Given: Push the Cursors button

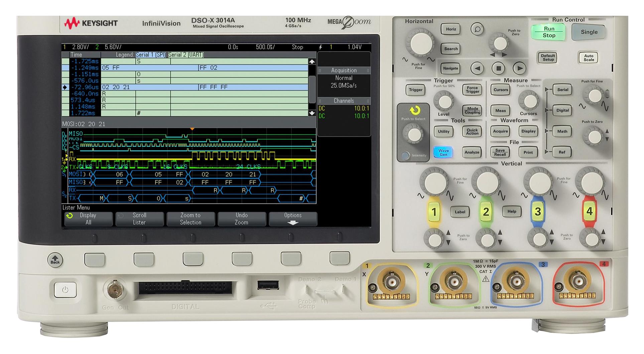Looking at the screenshot, I should pyautogui.click(x=500, y=90).
